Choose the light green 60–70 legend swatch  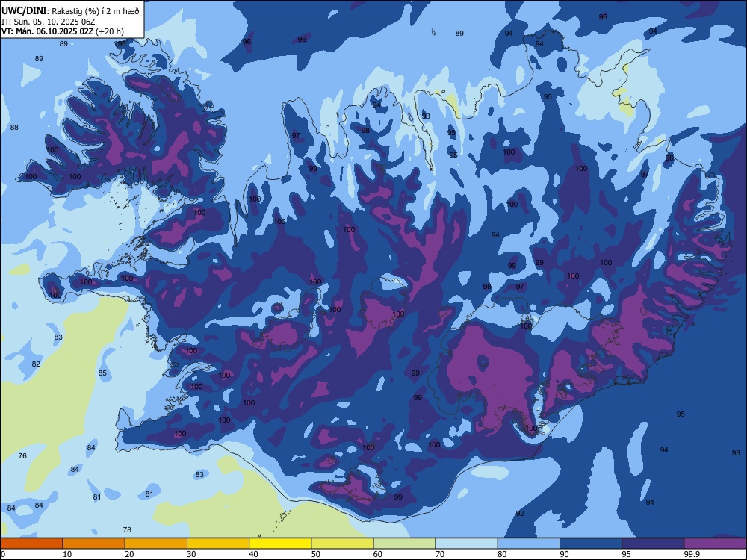pos(404,544)
